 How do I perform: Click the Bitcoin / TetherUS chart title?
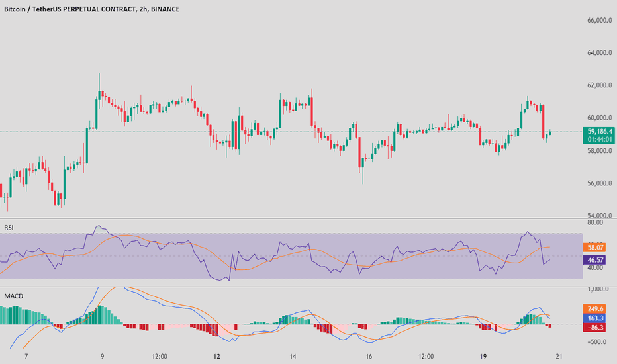click(x=91, y=9)
